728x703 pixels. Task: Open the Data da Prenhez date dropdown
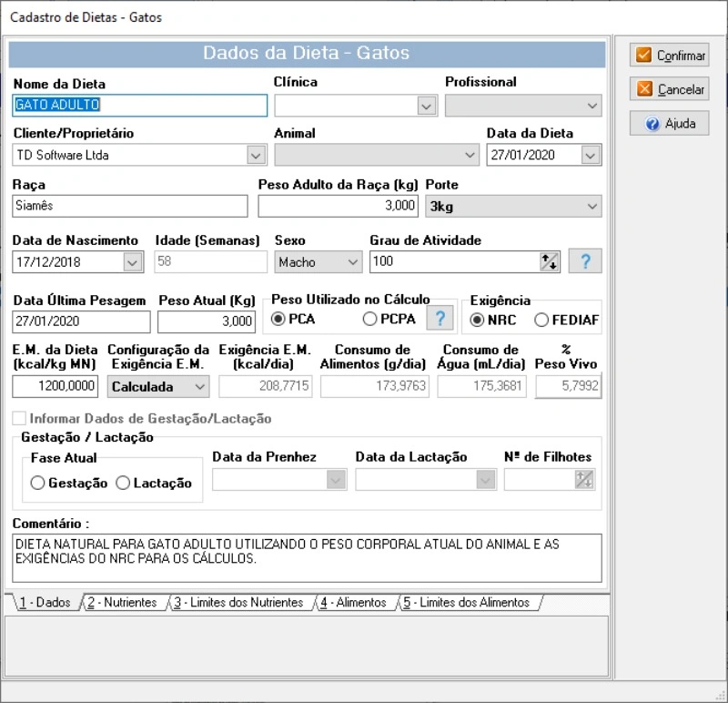point(336,480)
